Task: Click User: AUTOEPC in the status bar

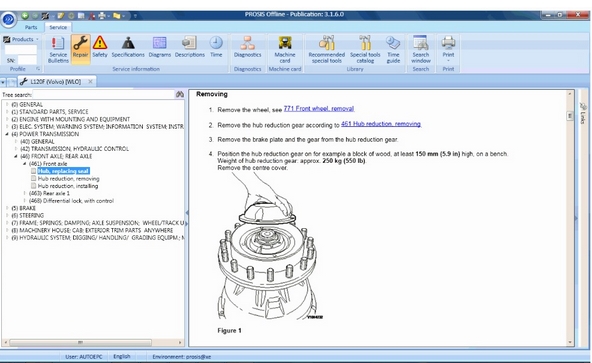Action: tap(83, 356)
